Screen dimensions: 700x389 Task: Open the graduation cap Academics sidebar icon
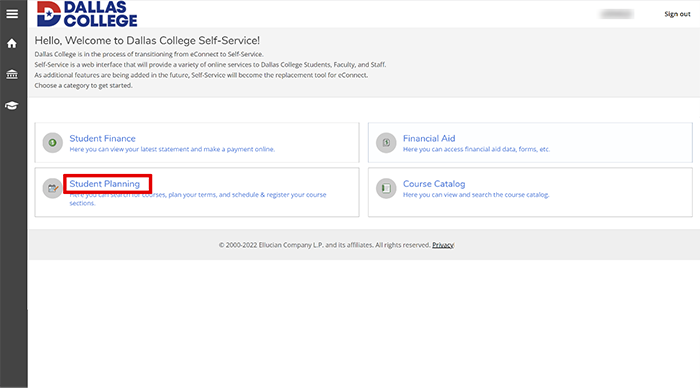[x=12, y=105]
